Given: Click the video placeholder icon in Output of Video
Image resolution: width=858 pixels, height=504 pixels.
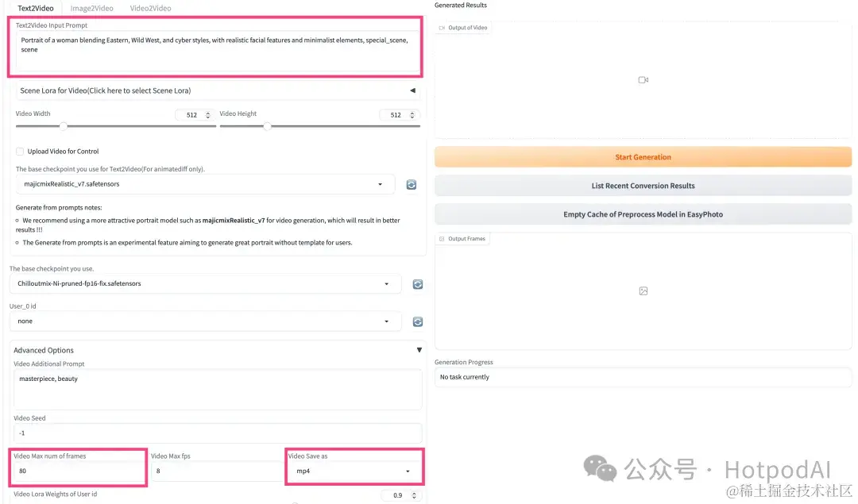Looking at the screenshot, I should [x=643, y=80].
